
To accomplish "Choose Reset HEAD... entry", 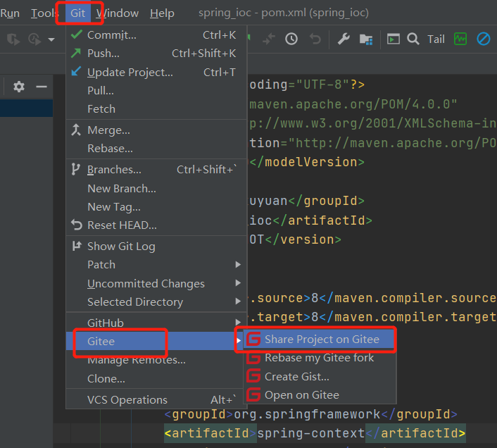I will 156,225.
